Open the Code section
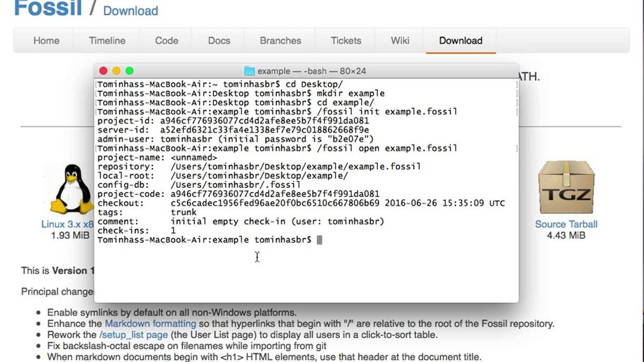 165,41
